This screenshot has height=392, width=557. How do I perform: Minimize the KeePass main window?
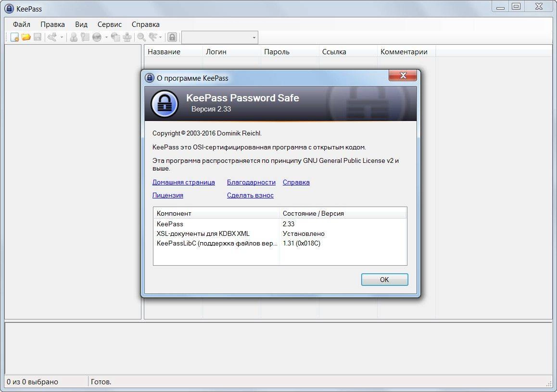[x=501, y=6]
